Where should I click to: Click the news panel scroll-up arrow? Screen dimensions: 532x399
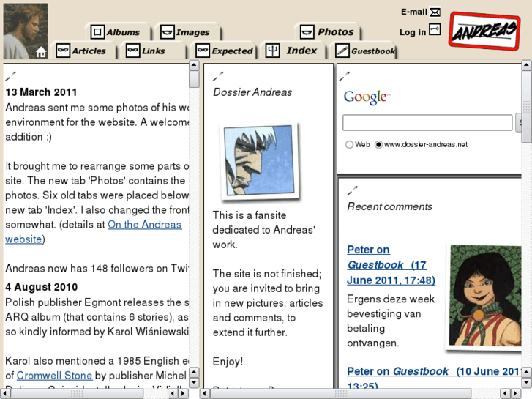pos(194,65)
